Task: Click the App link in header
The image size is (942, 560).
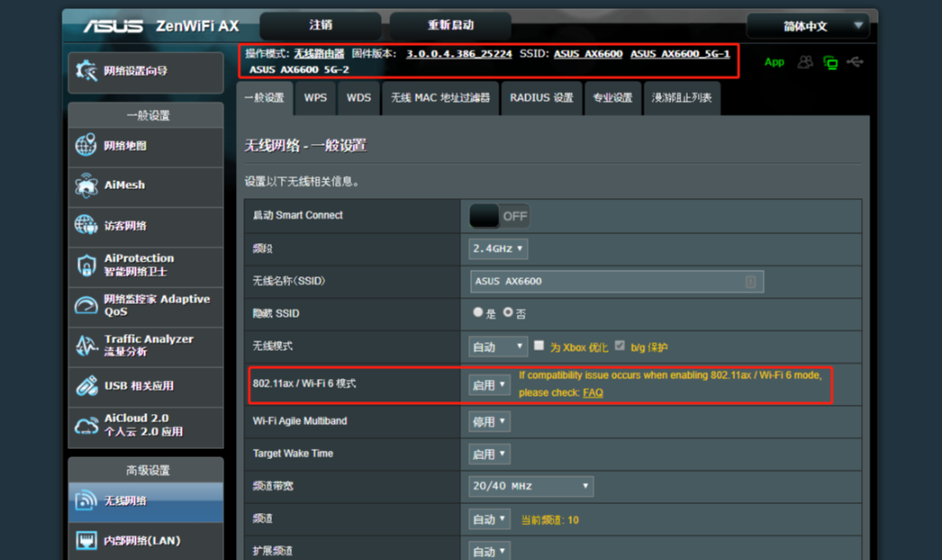Action: tap(774, 62)
